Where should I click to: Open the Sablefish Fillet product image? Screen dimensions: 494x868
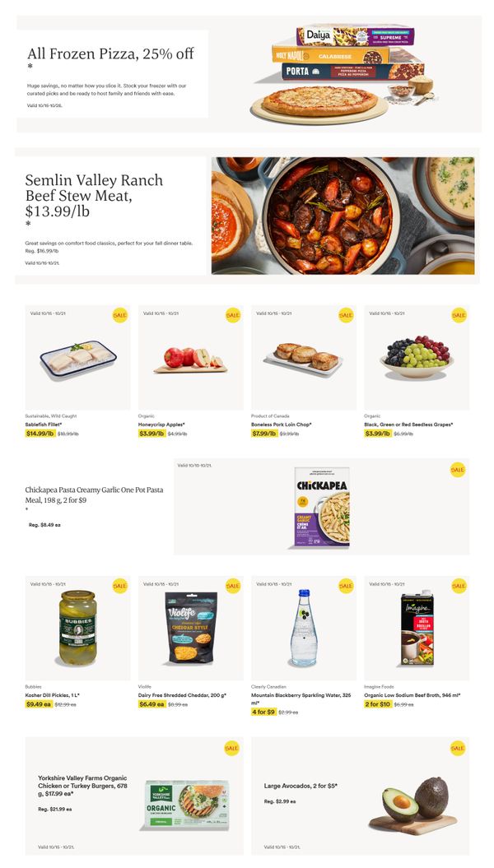[x=78, y=359]
